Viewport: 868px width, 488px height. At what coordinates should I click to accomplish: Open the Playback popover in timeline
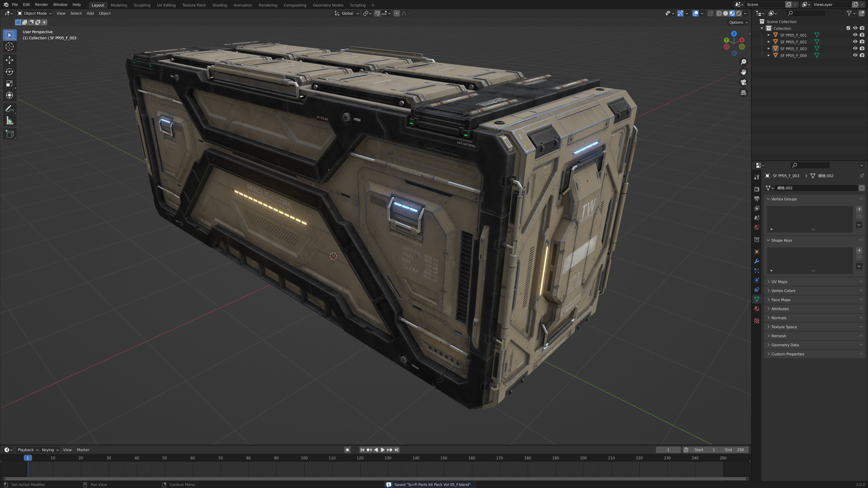click(x=28, y=450)
